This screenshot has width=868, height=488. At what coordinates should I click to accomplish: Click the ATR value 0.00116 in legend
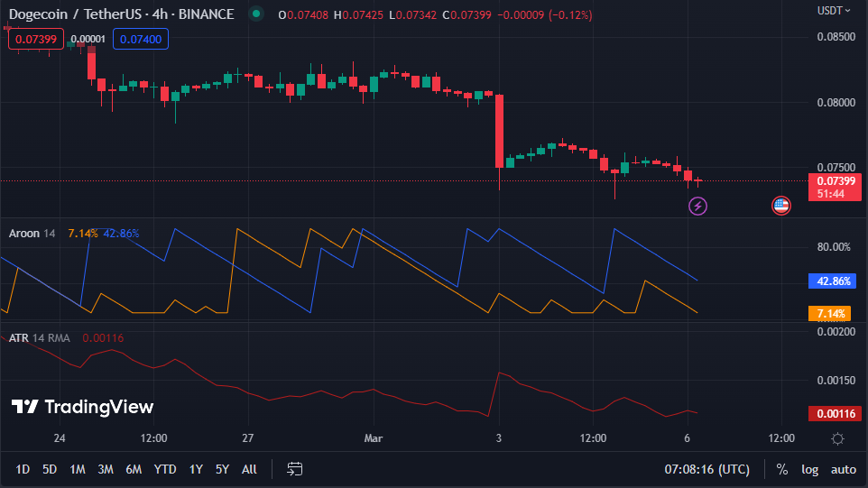coord(103,338)
